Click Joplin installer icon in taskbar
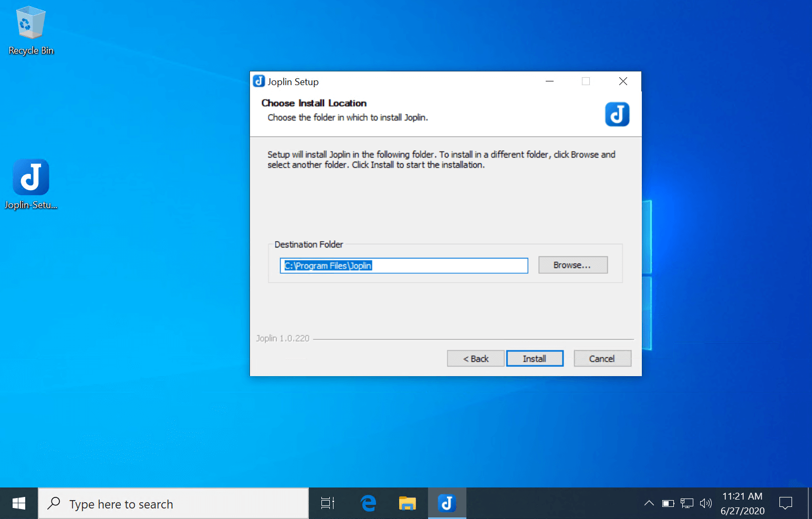The height and width of the screenshot is (519, 812). coord(447,503)
